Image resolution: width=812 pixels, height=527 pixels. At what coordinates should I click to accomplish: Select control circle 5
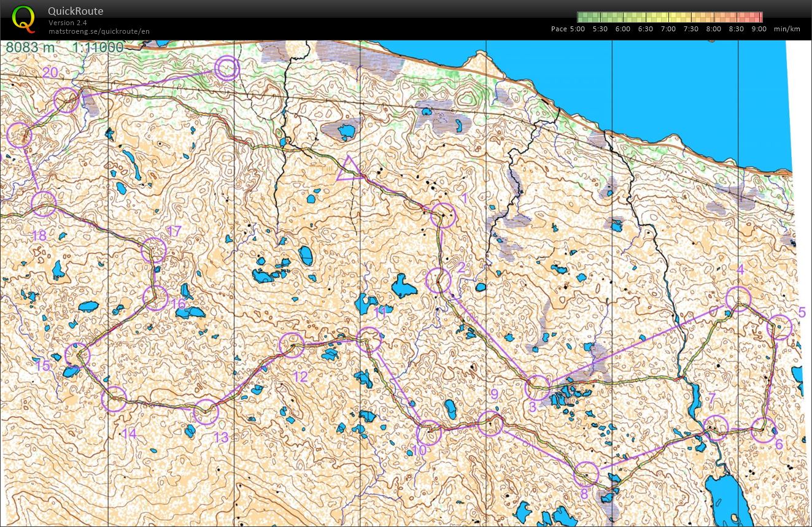pos(779,328)
